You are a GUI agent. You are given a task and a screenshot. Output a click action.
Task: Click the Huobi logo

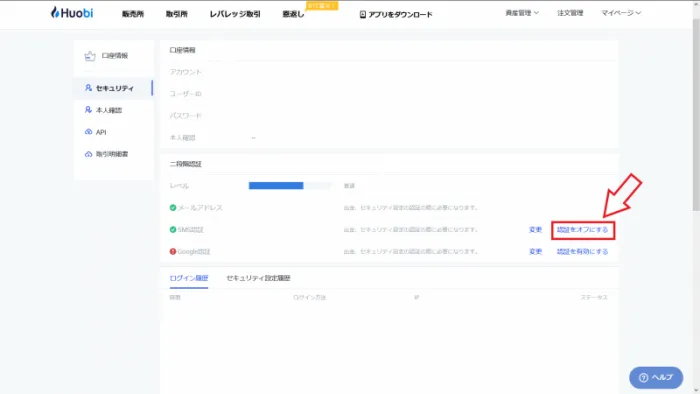pos(72,12)
